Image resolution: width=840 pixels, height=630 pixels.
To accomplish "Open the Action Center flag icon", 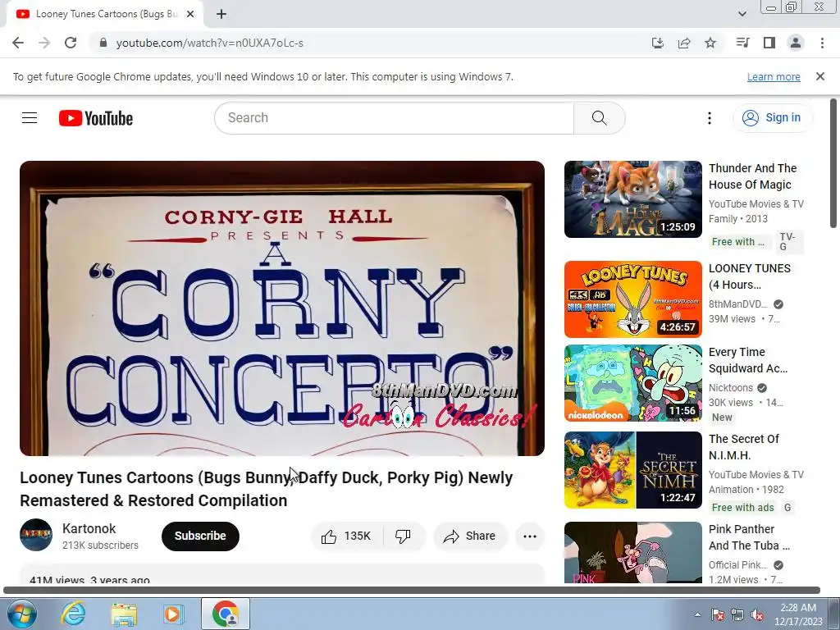I will [x=717, y=614].
